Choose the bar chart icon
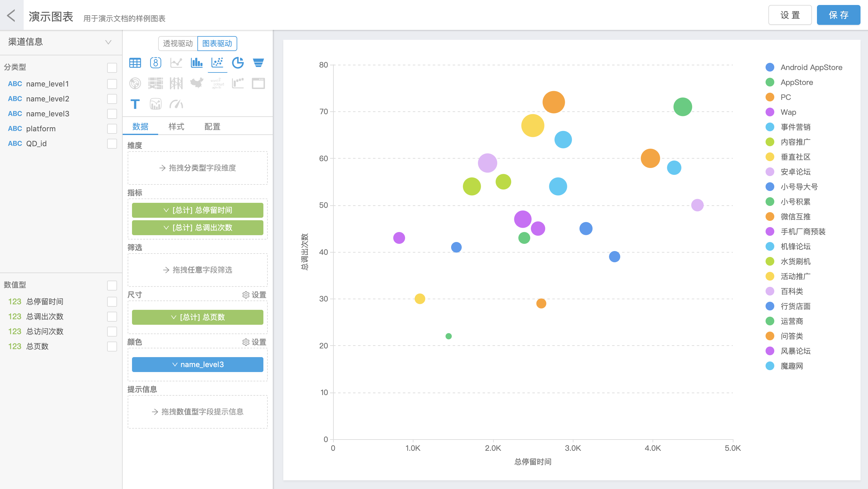This screenshot has width=868, height=489. point(196,63)
